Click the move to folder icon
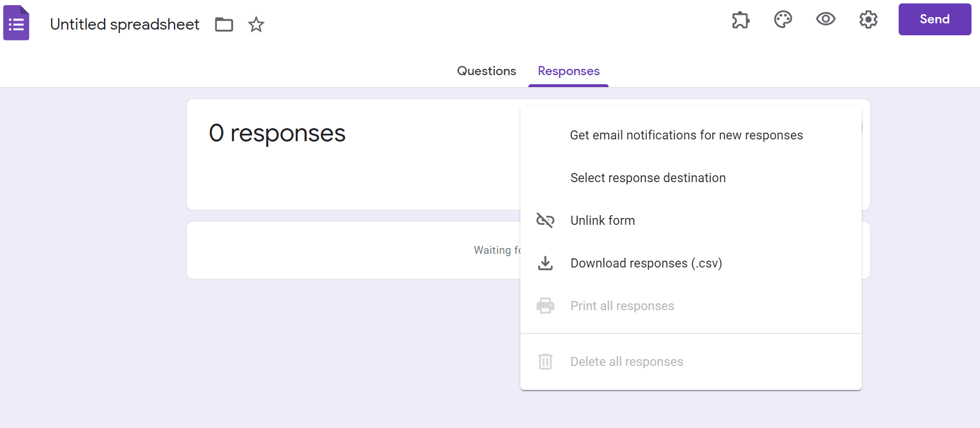This screenshot has width=980, height=428. 224,24
